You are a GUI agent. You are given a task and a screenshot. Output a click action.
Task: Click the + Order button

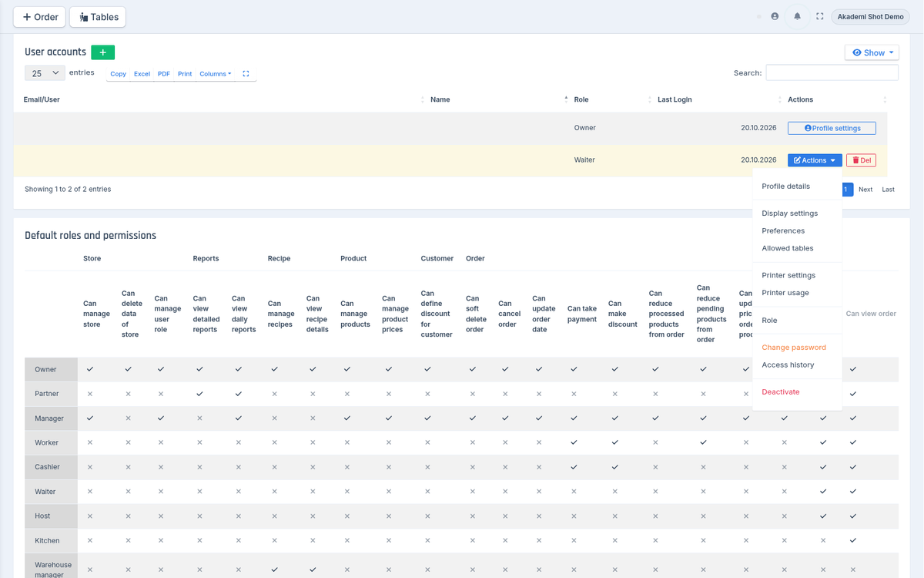[x=40, y=17]
